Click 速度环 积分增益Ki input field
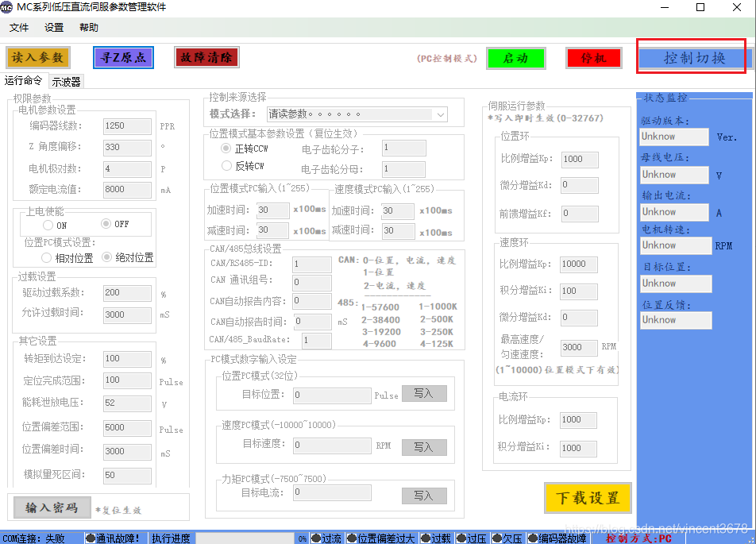 [x=579, y=291]
